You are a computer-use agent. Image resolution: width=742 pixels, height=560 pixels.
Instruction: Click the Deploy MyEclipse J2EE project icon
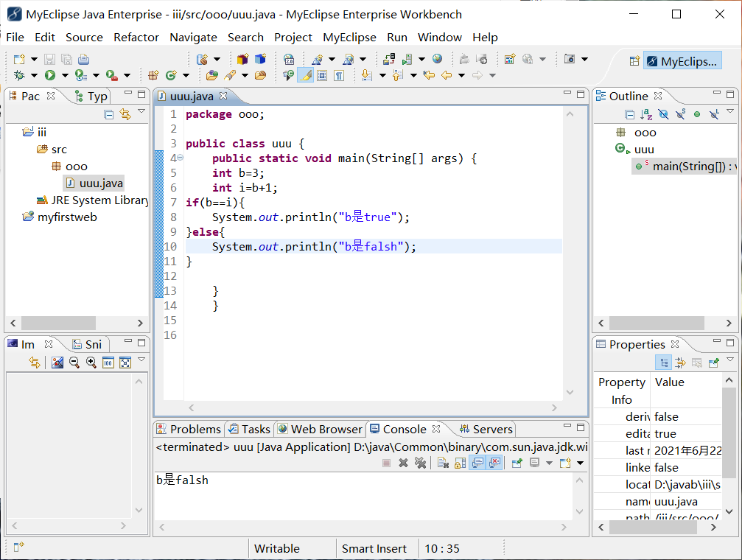389,59
